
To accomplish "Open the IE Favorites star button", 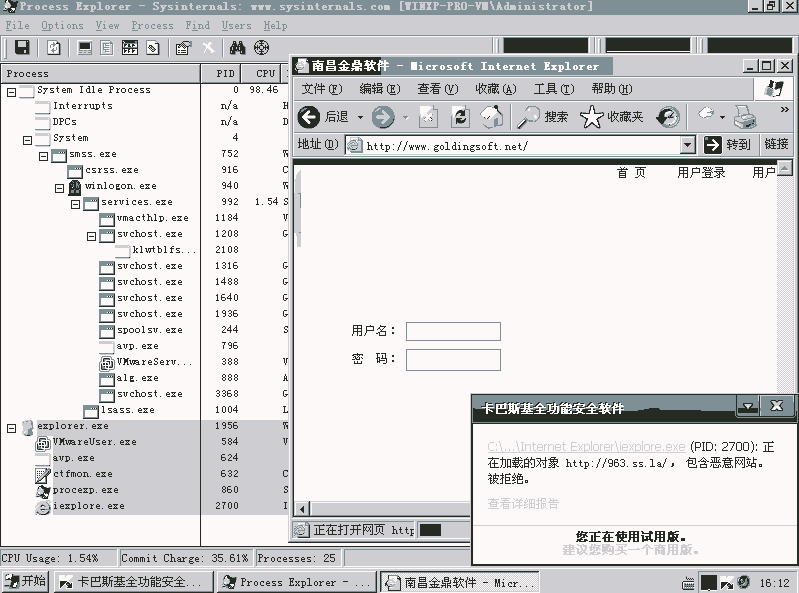I will click(611, 117).
